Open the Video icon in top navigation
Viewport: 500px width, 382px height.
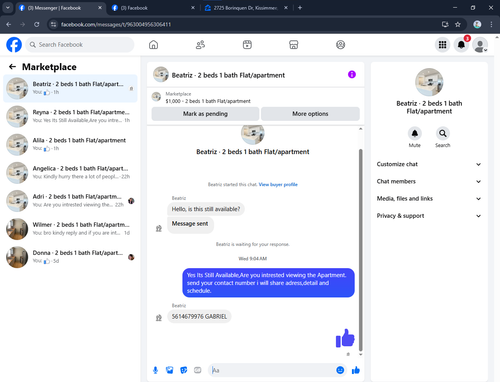247,45
